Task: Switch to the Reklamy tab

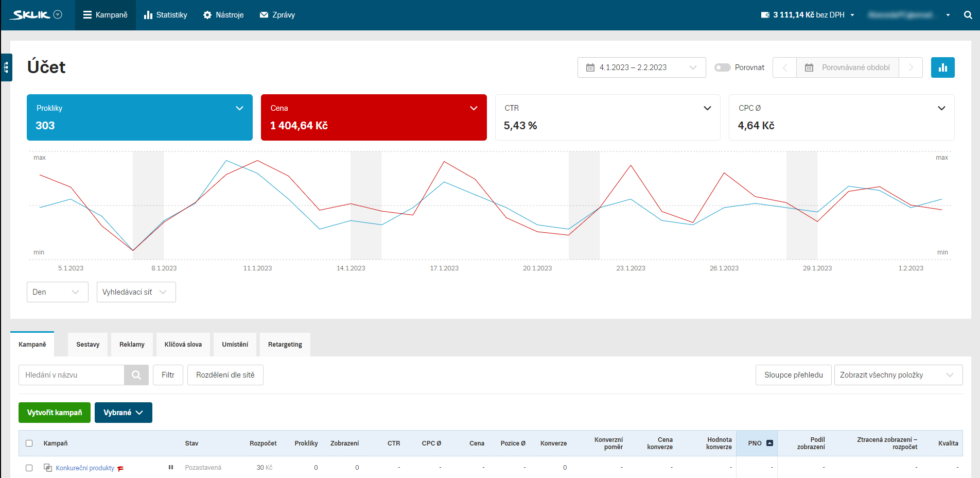Action: [x=132, y=344]
